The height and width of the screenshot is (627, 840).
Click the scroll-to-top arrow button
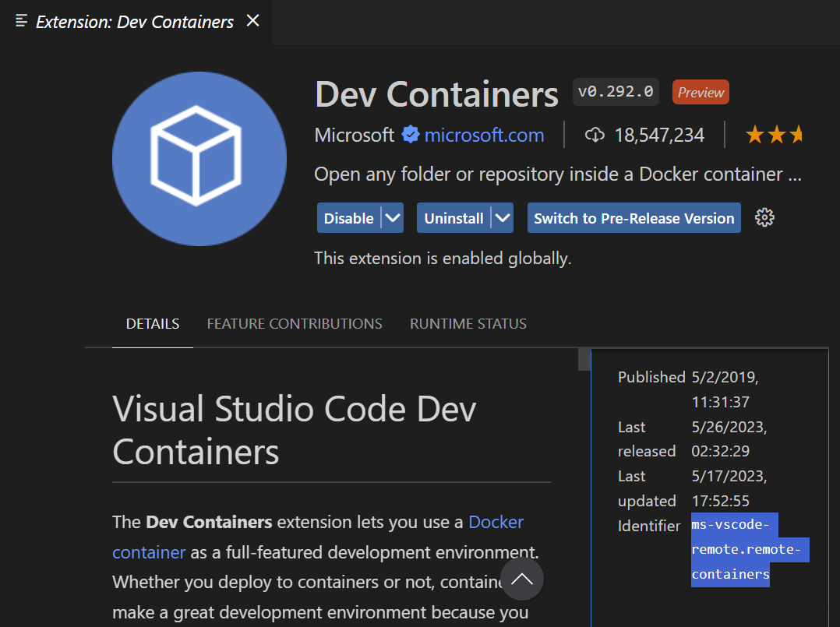point(522,579)
